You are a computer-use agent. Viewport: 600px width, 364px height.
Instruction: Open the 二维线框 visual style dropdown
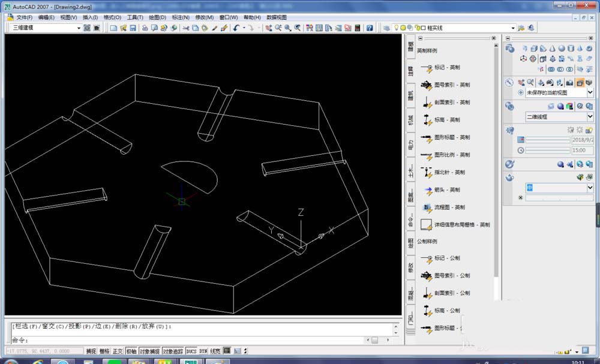[x=590, y=116]
